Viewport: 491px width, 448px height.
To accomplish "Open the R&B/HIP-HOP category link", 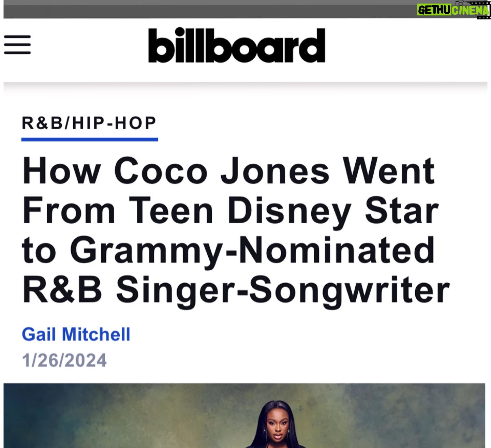I will point(89,123).
